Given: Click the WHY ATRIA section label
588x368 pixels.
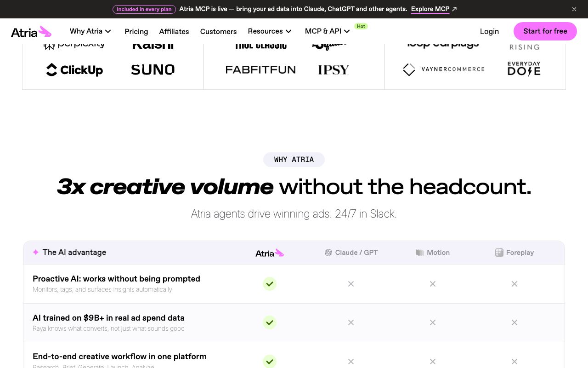Looking at the screenshot, I should pos(294,160).
